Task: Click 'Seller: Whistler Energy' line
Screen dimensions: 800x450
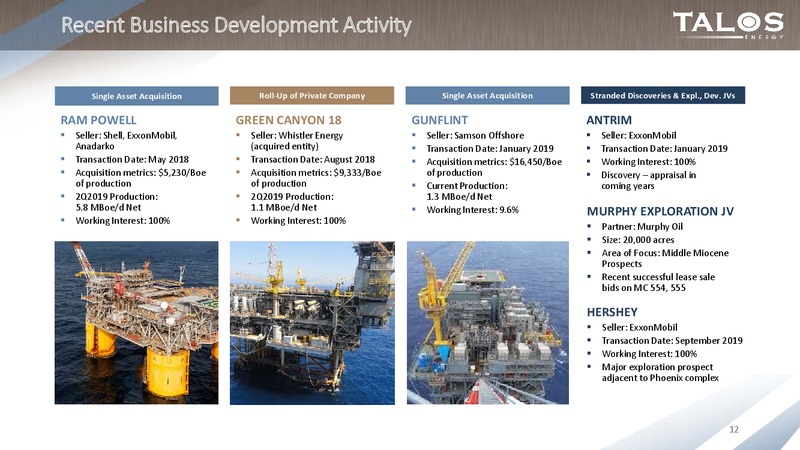Action: click(x=296, y=135)
